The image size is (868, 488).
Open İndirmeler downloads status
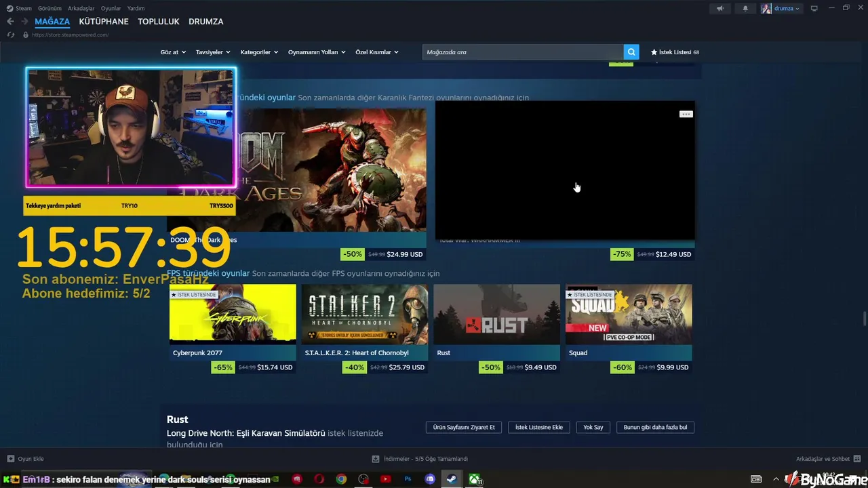(420, 459)
